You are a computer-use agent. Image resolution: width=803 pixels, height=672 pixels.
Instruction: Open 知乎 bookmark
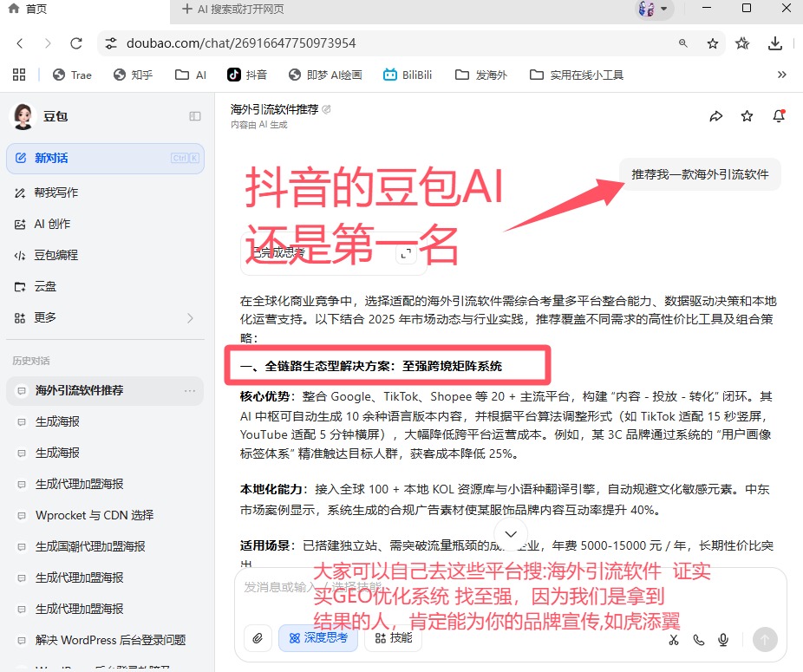tap(134, 75)
